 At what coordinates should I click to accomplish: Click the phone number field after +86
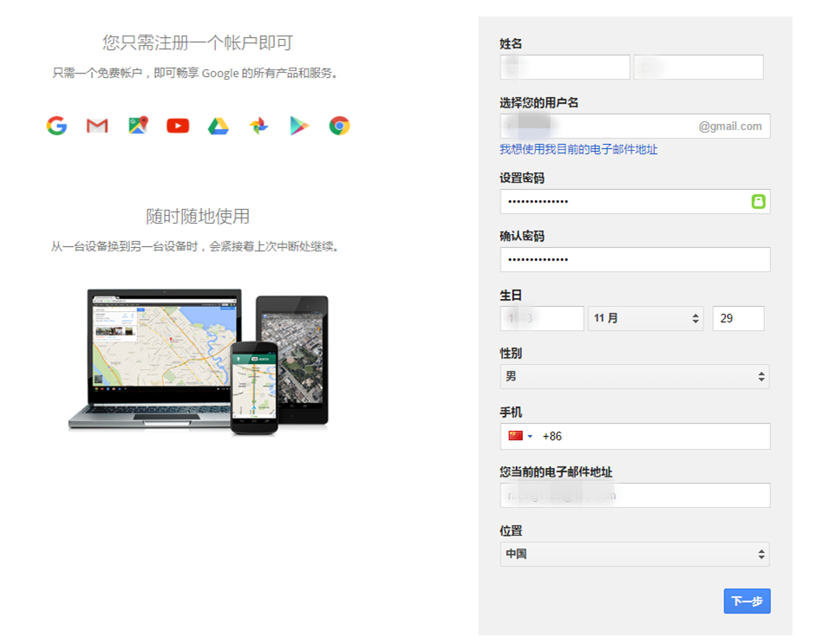(662, 436)
